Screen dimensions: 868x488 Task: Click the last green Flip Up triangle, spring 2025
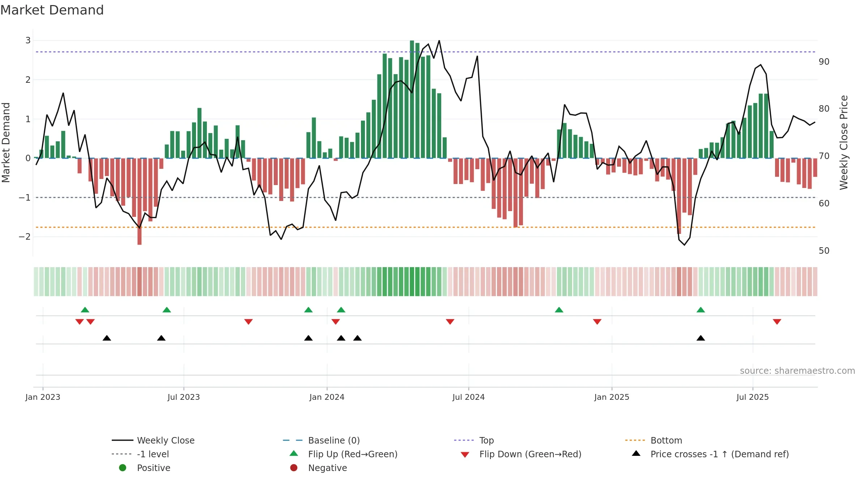pos(701,310)
